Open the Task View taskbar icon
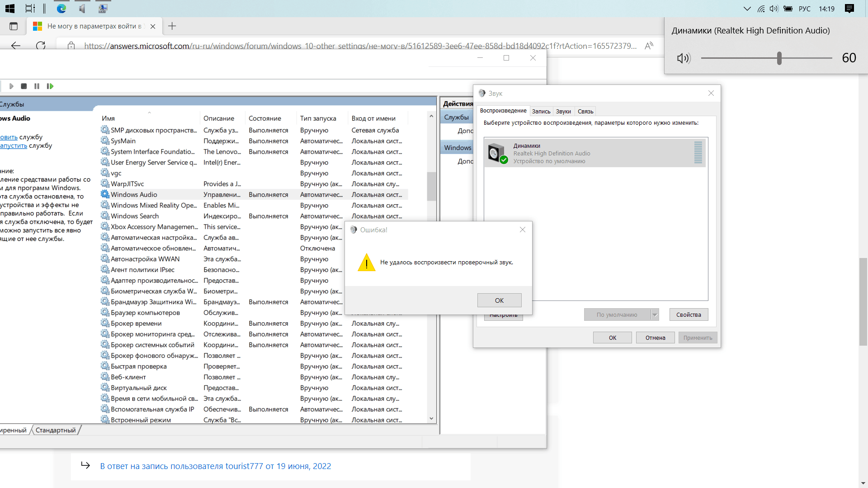The height and width of the screenshot is (488, 868). coord(30,9)
